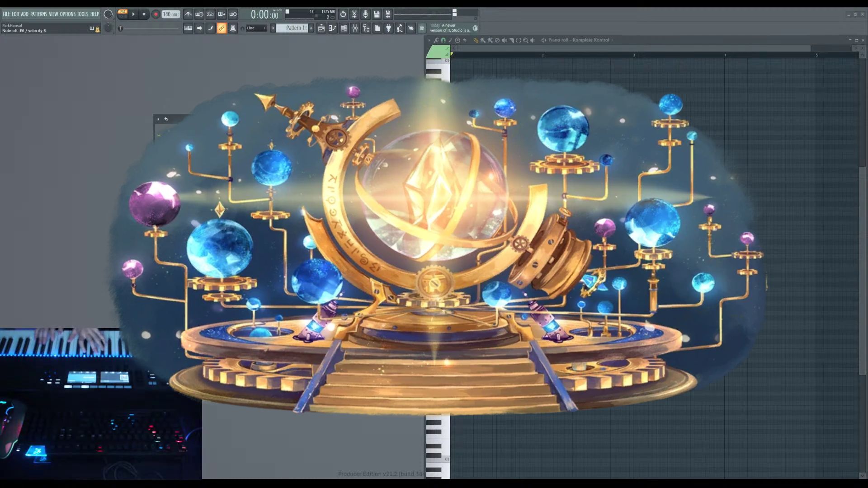
Task: Open the EDIT menu
Action: (16, 14)
